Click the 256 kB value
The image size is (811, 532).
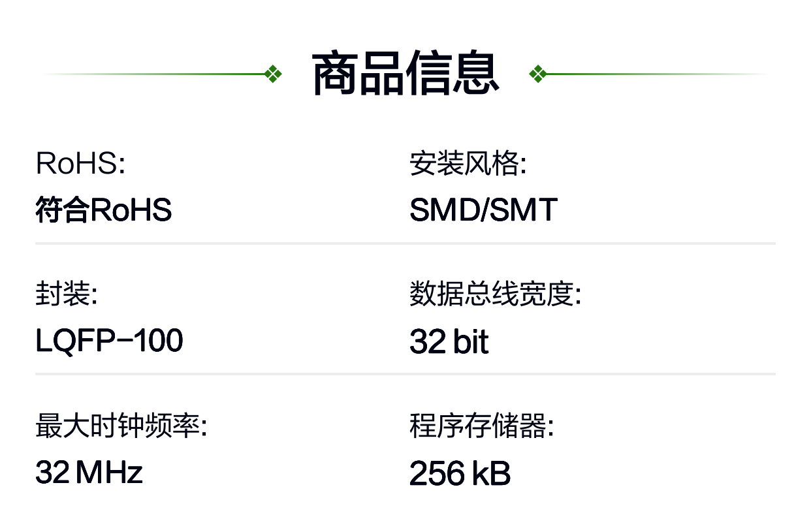click(x=460, y=473)
